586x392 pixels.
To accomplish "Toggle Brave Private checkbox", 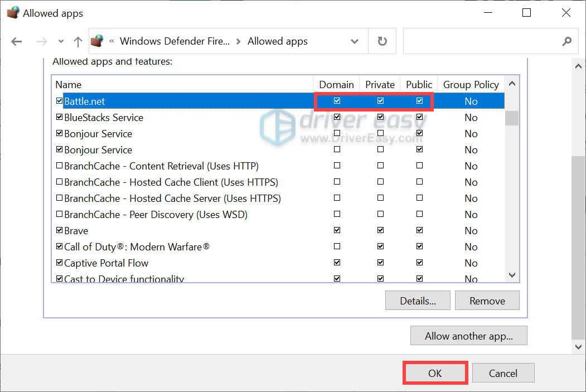I will [x=380, y=230].
